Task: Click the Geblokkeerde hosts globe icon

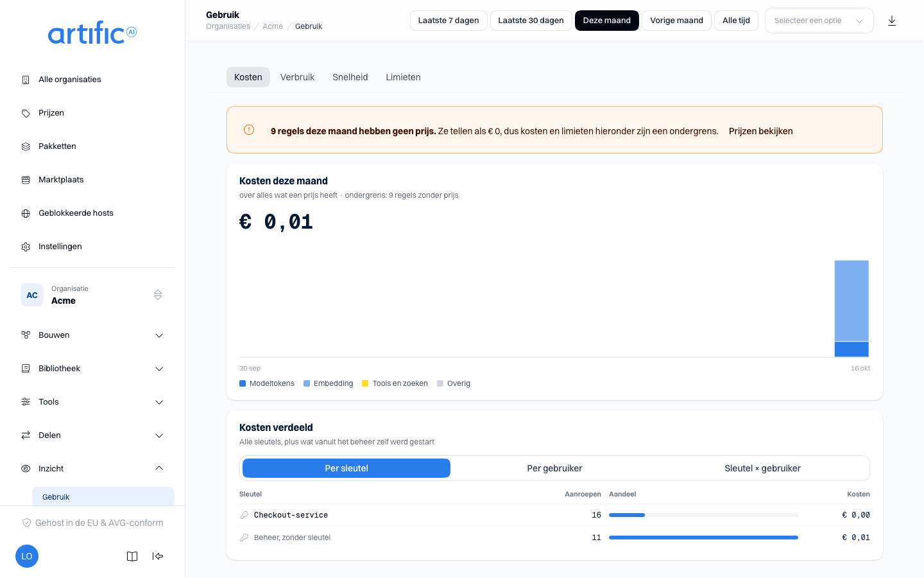Action: tap(26, 213)
